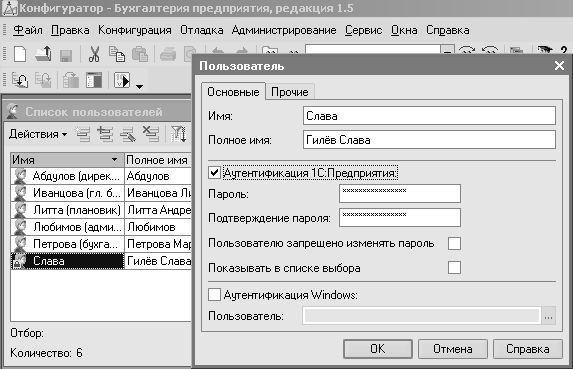Click the Справка button in dialog
The image size is (573, 369).
[528, 349]
